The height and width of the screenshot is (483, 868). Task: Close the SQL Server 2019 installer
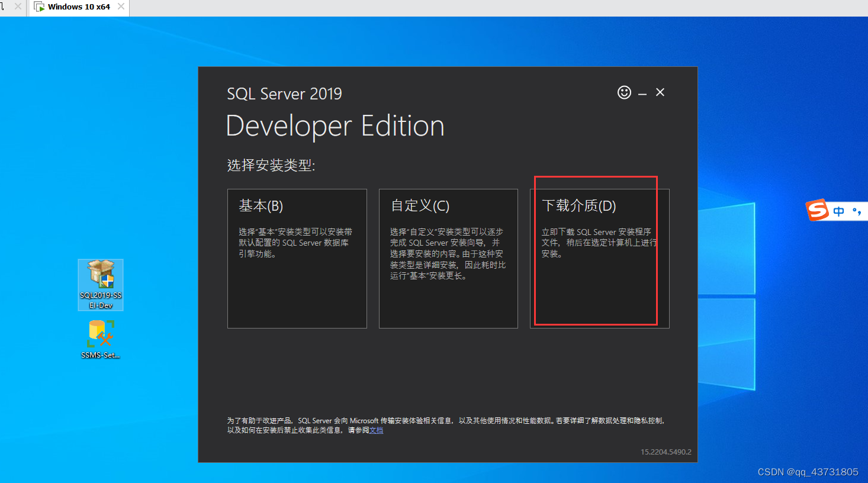pyautogui.click(x=660, y=92)
